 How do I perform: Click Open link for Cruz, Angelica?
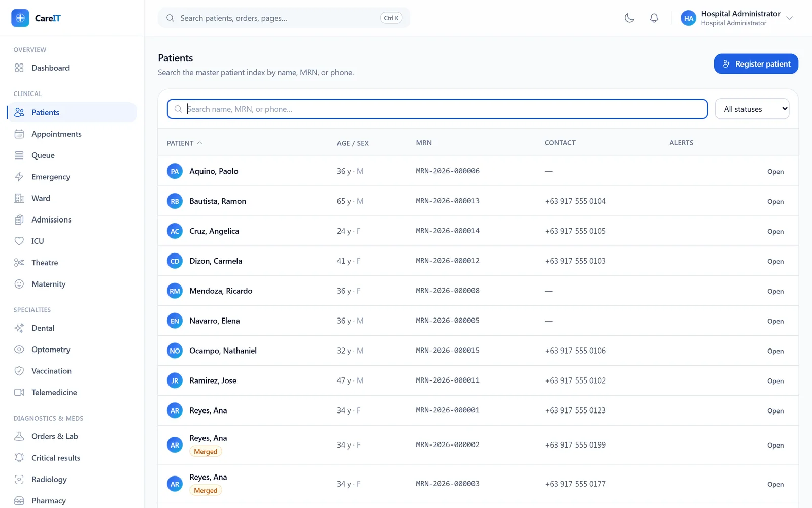[775, 232]
